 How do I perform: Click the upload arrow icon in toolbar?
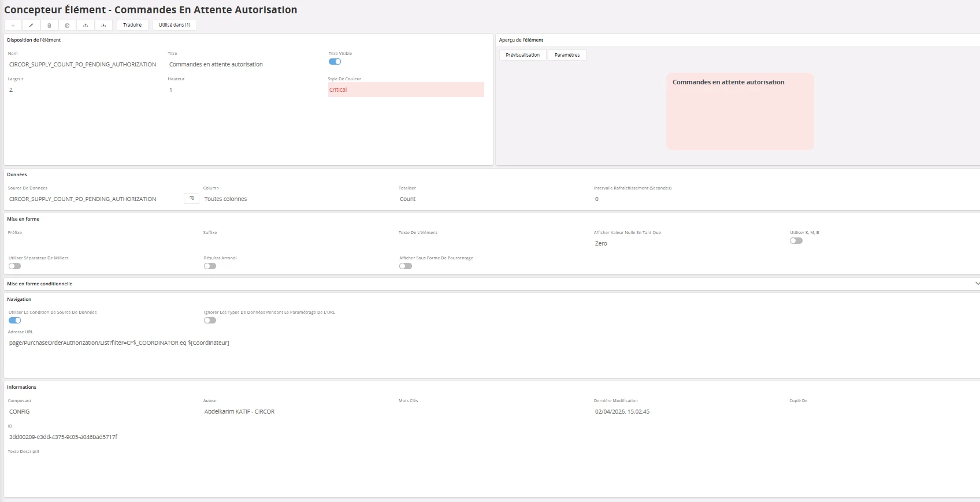point(86,25)
